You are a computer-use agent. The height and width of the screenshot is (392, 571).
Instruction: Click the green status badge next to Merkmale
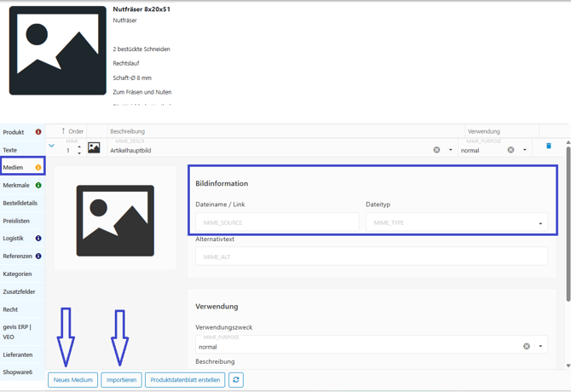[37, 185]
